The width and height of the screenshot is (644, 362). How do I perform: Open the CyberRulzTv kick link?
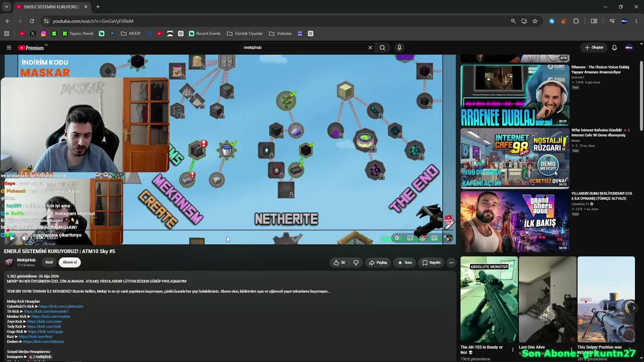point(61,307)
